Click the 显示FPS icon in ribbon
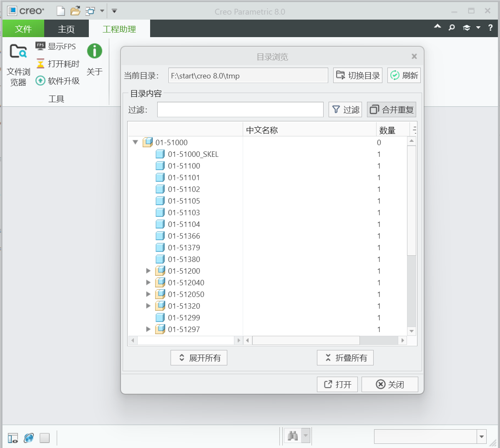500x448 pixels. [x=40, y=46]
